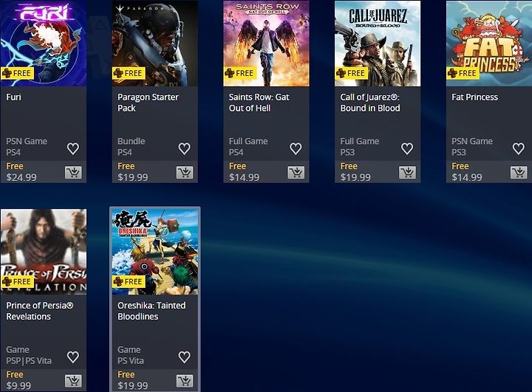532x392 pixels.
Task: Wishlist Fat Princess with heart icon
Action: tap(518, 148)
